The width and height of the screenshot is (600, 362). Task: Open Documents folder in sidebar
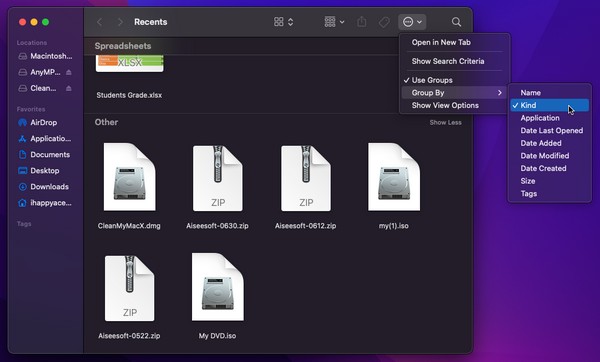click(45, 155)
